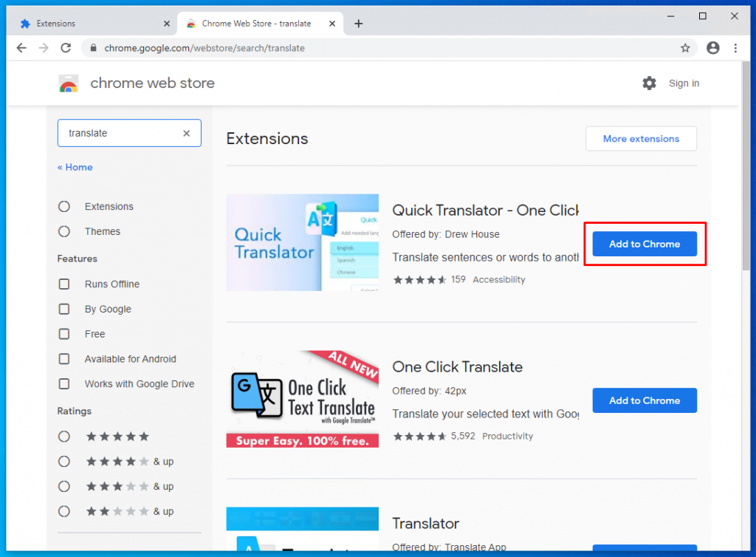Screen dimensions: 756x557
Task: Click the More extensions button
Action: (641, 139)
